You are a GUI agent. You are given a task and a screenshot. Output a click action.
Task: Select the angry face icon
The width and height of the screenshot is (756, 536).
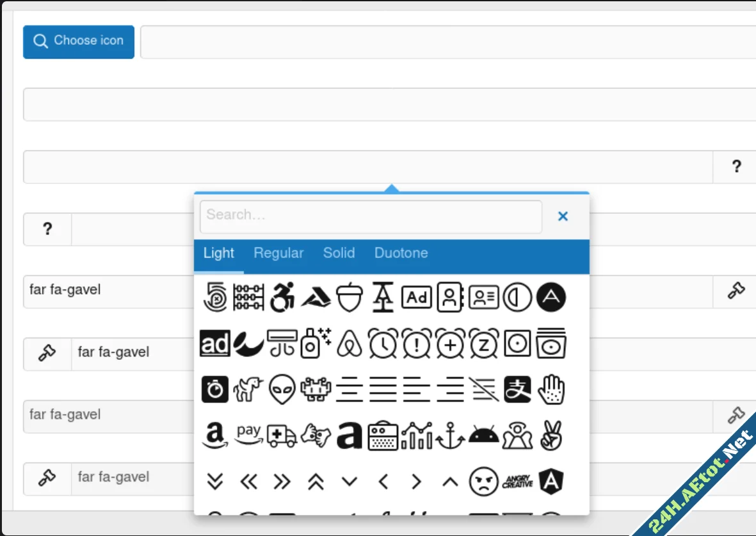pyautogui.click(x=483, y=481)
